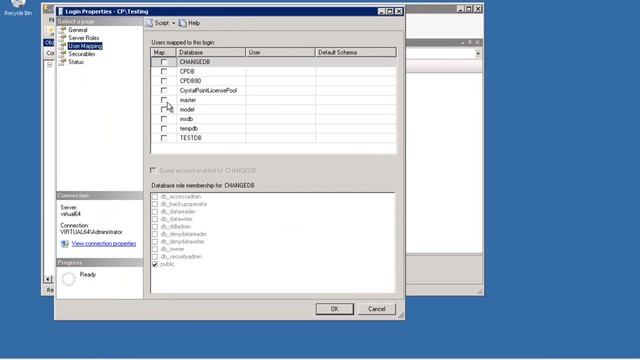Viewport: 640px width, 360px height.
Task: Check the Map box for CHANGEDB
Action: [x=164, y=62]
